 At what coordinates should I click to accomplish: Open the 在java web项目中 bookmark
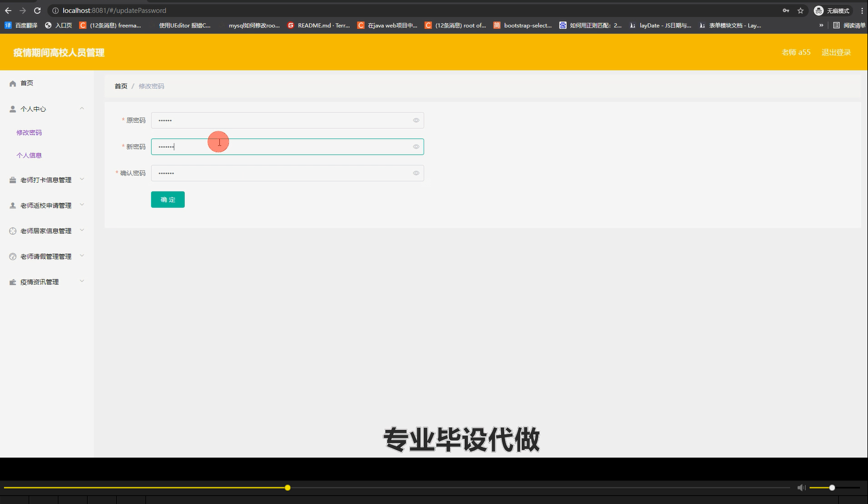pyautogui.click(x=388, y=25)
